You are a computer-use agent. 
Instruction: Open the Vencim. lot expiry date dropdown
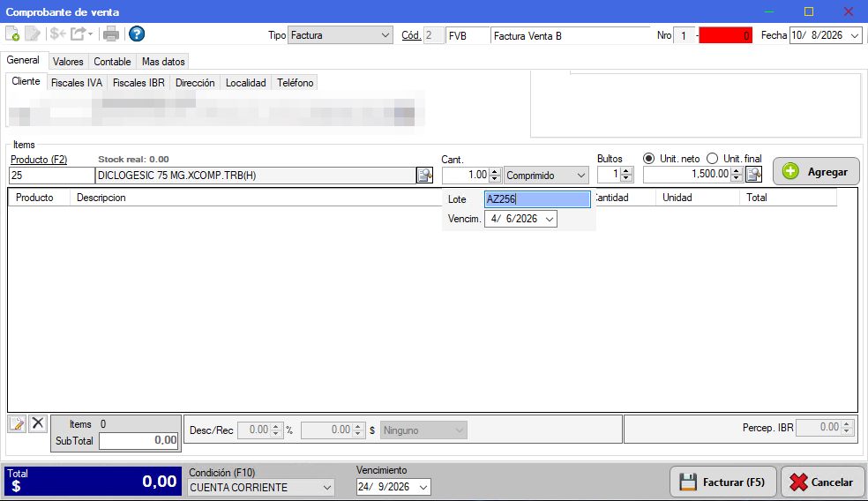(550, 220)
